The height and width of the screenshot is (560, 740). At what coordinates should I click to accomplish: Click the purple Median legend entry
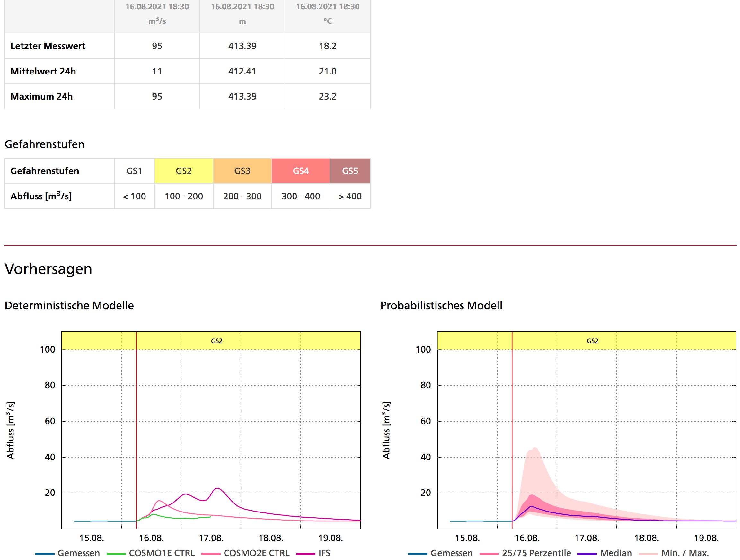tap(616, 553)
